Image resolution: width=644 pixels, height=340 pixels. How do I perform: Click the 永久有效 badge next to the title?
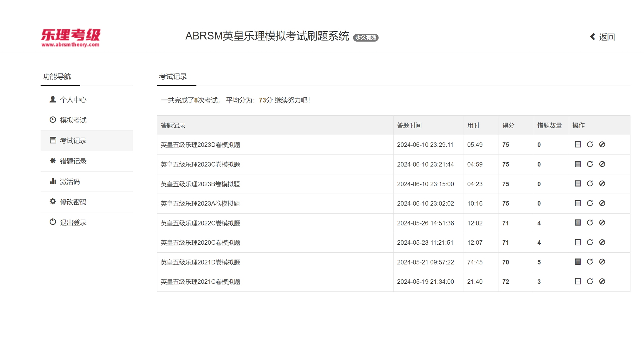click(x=366, y=37)
